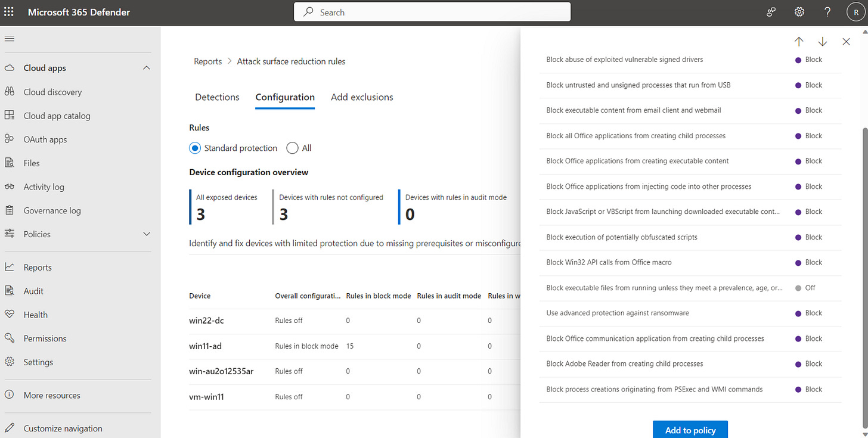Collapse navigation with the hamburger icon

tap(9, 39)
